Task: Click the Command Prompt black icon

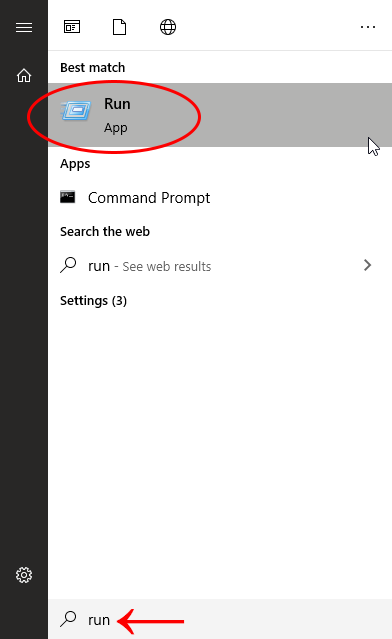Action: pyautogui.click(x=68, y=197)
